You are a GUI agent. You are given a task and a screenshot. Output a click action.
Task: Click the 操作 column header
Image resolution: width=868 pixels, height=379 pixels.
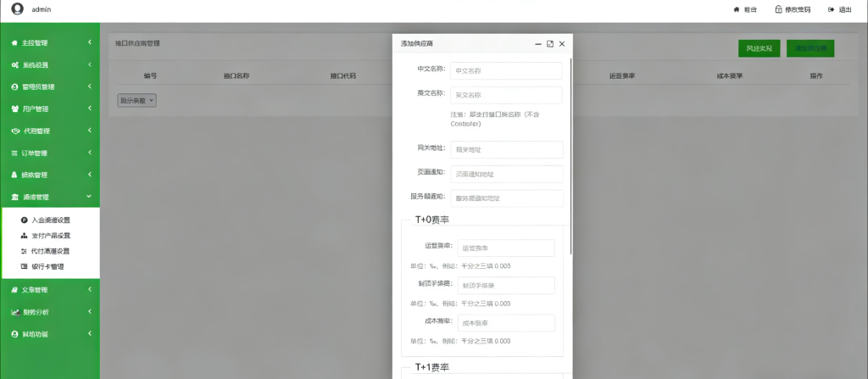(x=816, y=76)
